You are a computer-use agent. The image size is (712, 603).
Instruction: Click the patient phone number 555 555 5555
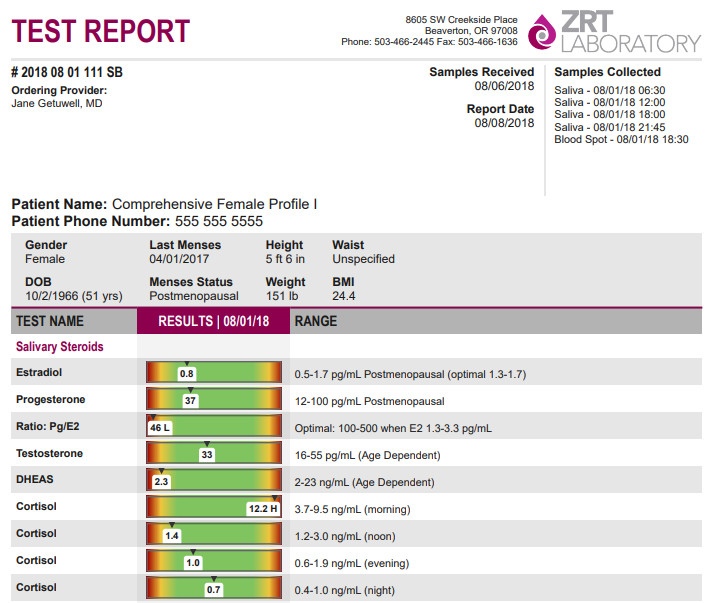pos(219,221)
